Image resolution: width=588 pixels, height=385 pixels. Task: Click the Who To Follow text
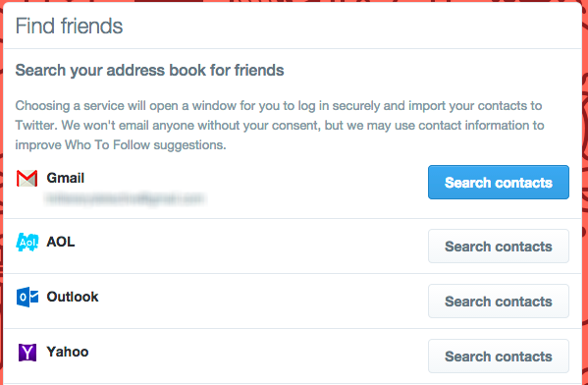click(x=107, y=144)
